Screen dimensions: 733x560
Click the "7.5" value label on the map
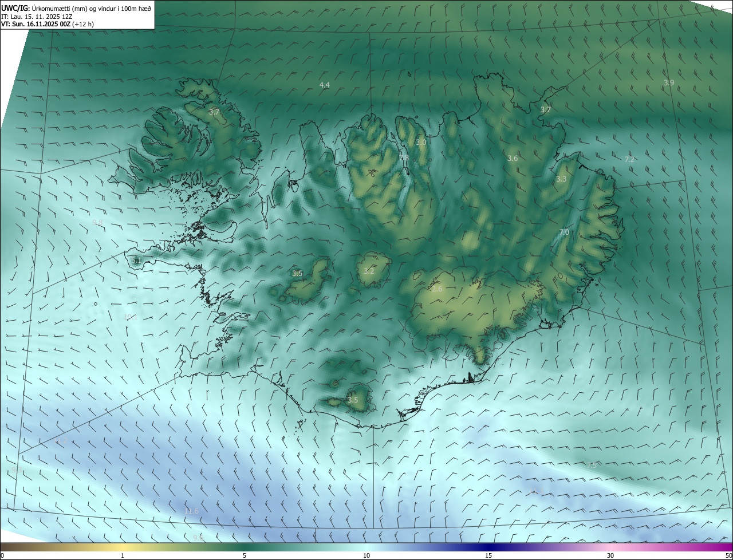(592, 466)
